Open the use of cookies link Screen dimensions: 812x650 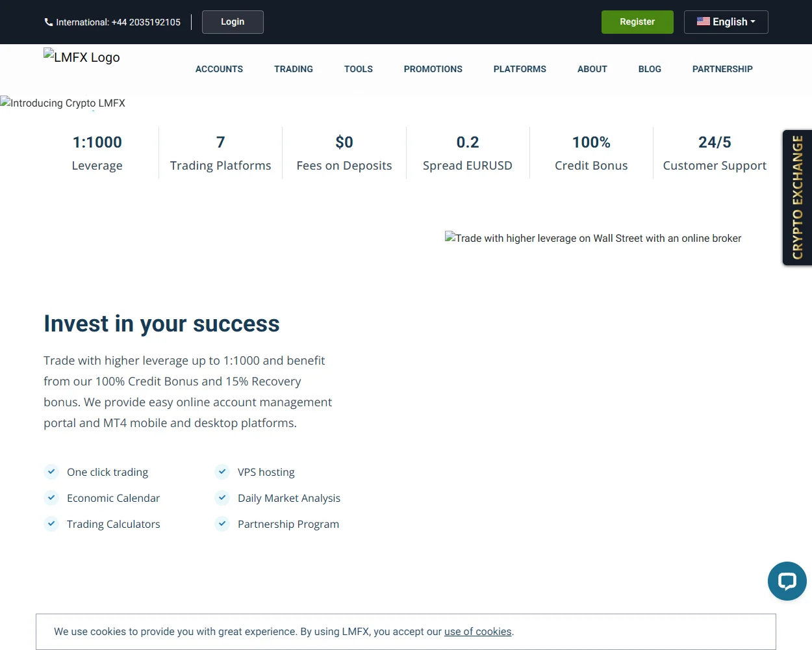pos(477,631)
